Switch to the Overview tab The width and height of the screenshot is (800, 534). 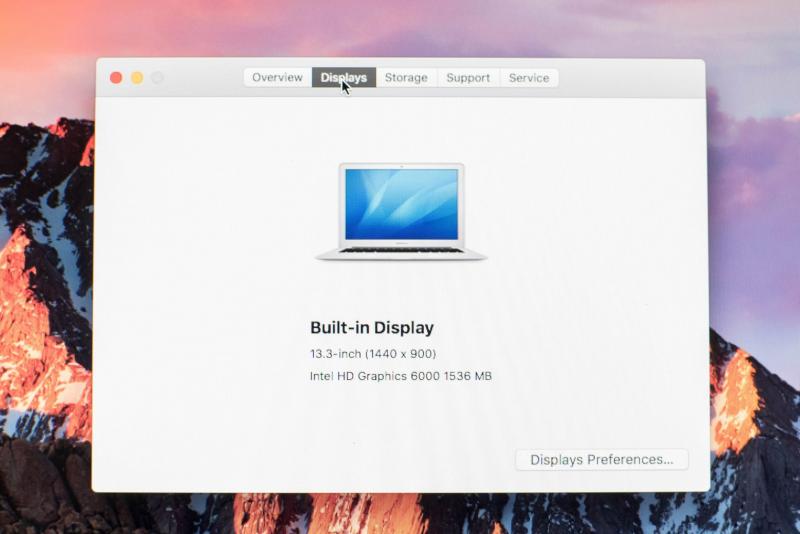point(277,78)
